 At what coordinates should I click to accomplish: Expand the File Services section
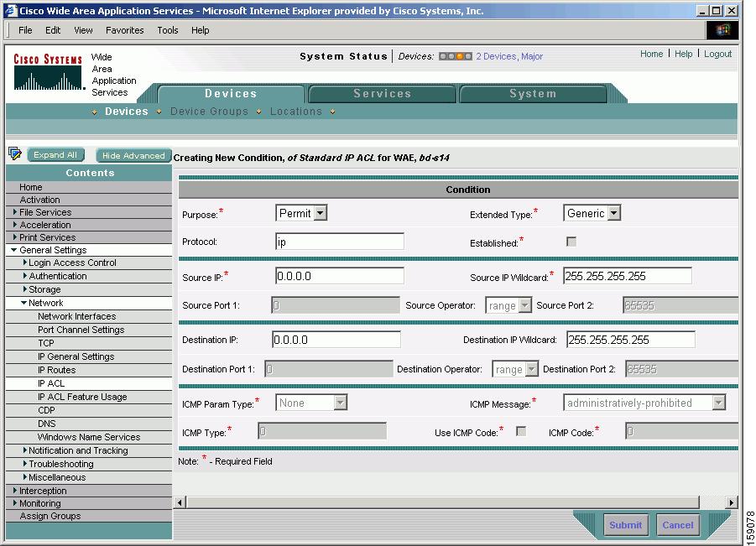point(15,211)
